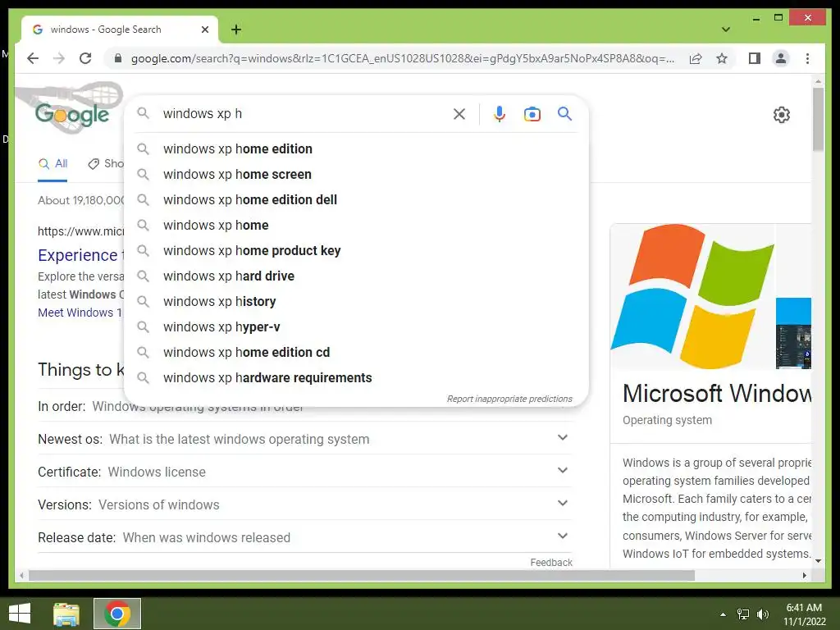840x630 pixels.
Task: Open the 'Meet Windows' sitelink
Action: pyautogui.click(x=80, y=313)
